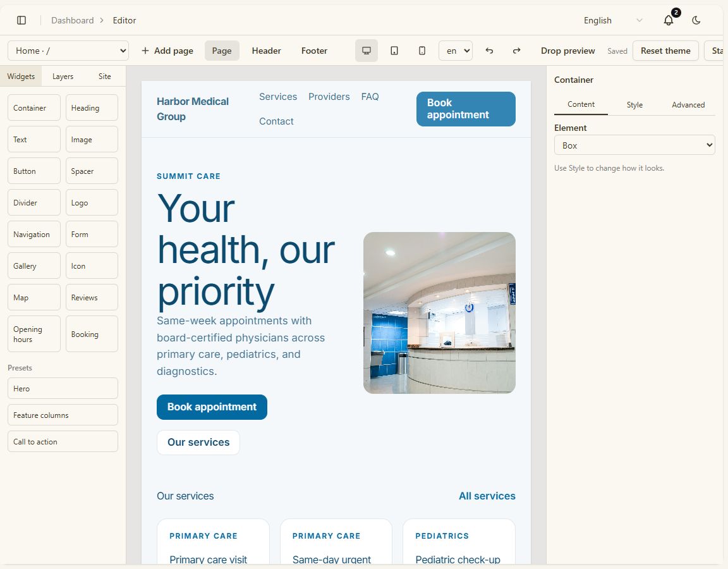Open the English language dropdown
Viewport: 728px width, 569px height.
point(612,20)
